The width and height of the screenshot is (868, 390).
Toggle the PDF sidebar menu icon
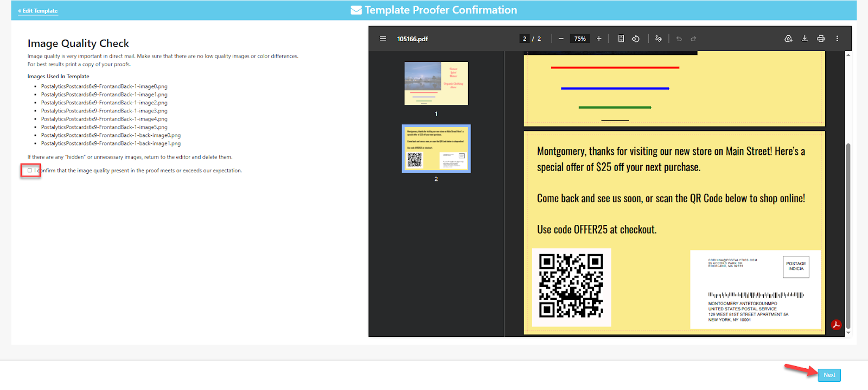point(383,39)
